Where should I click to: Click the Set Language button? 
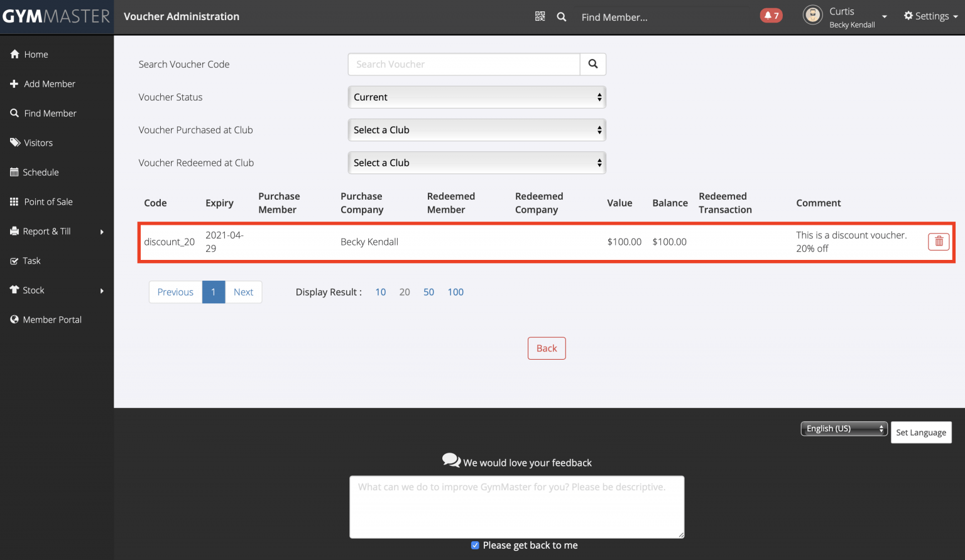pos(920,433)
